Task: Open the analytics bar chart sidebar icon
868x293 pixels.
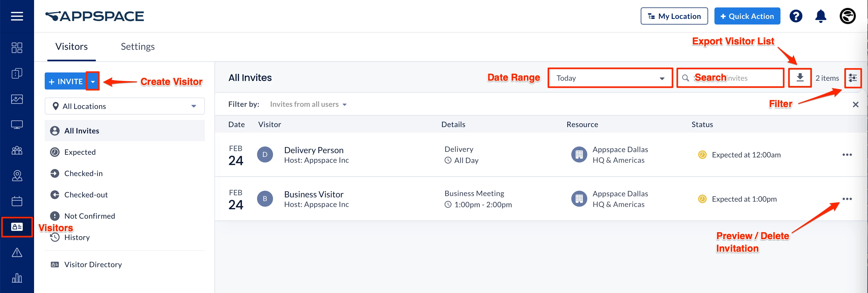Action: (17, 278)
